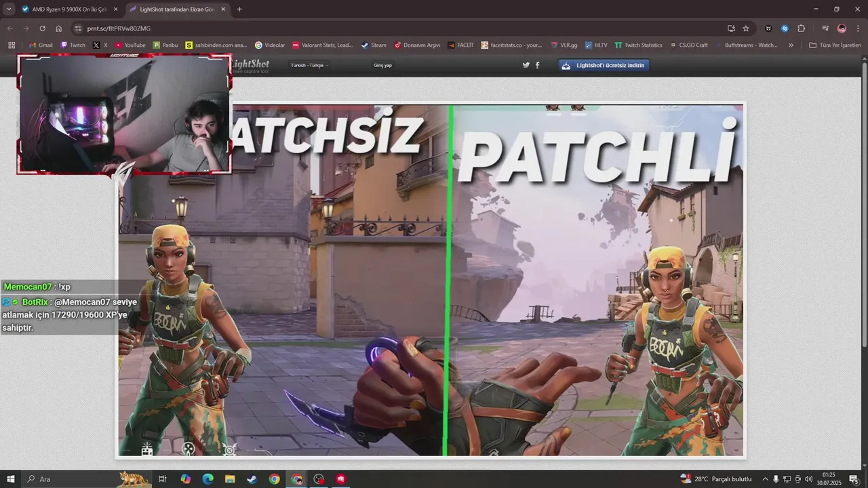Click the Giriş yap login link
Viewport: 868px width, 488px height.
pyautogui.click(x=382, y=65)
